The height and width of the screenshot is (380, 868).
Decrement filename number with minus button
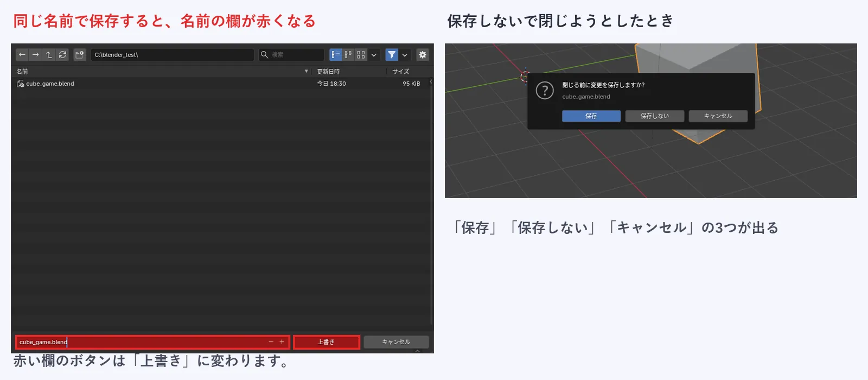(271, 342)
